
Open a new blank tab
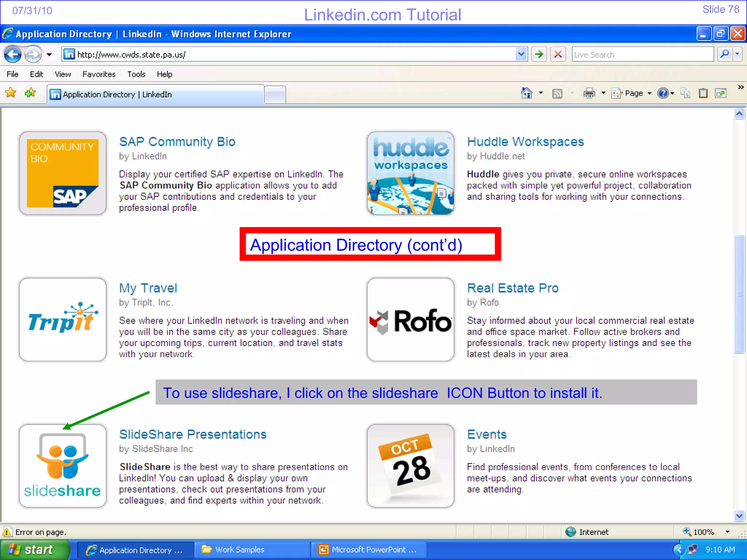(x=275, y=96)
